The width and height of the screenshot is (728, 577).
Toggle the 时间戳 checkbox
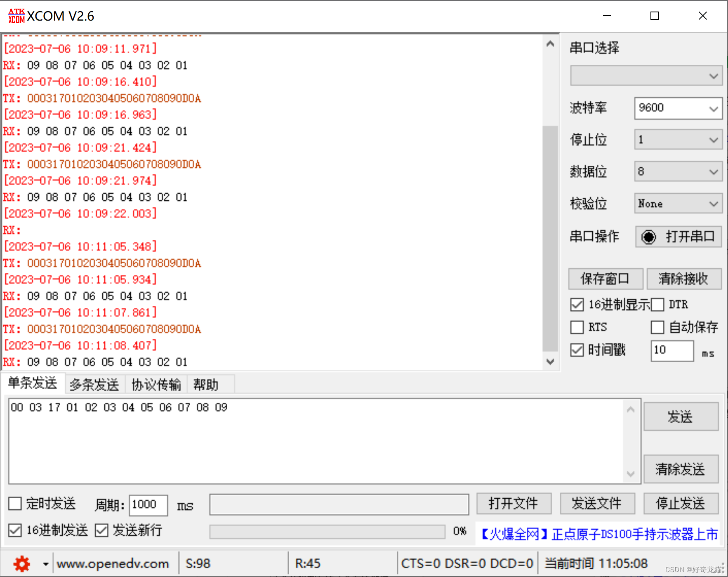click(577, 350)
